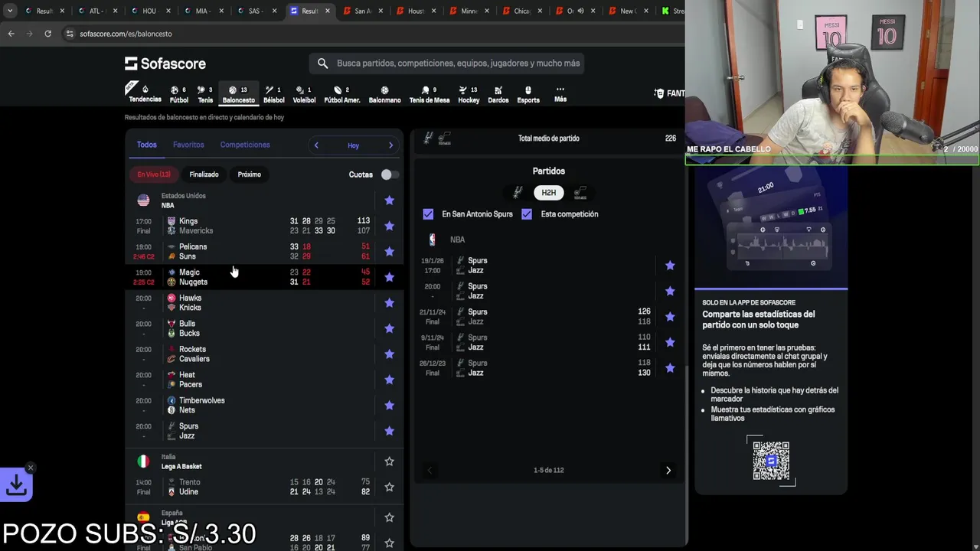
Task: Uncheck En San Antonio Spurs checkbox
Action: (428, 214)
